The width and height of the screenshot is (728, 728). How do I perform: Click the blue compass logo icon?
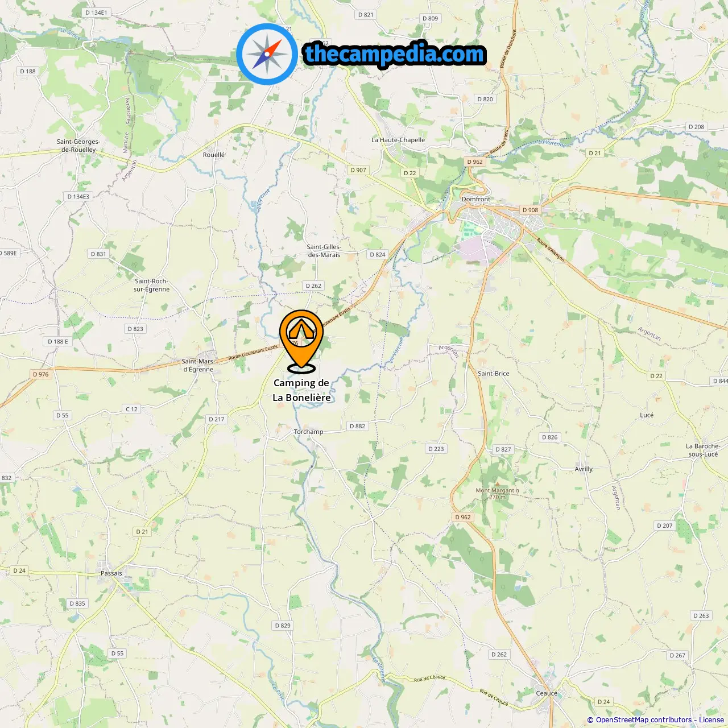[x=267, y=54]
